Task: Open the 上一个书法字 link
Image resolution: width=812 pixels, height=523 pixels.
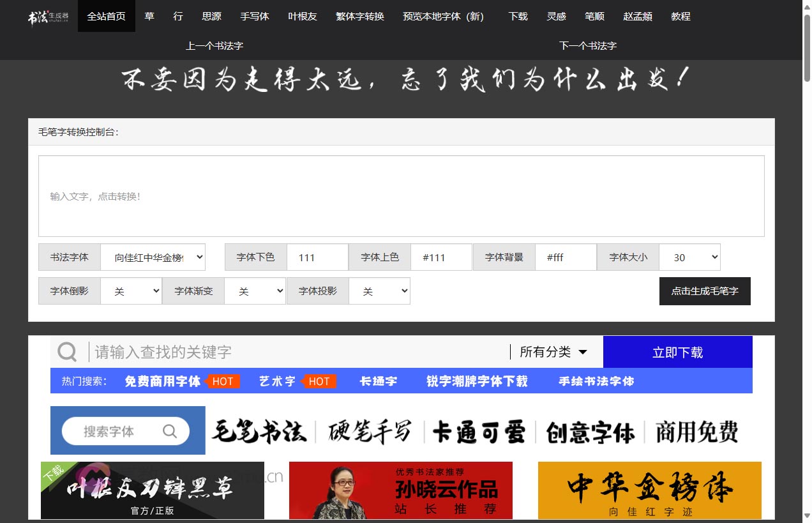Action: click(x=214, y=45)
